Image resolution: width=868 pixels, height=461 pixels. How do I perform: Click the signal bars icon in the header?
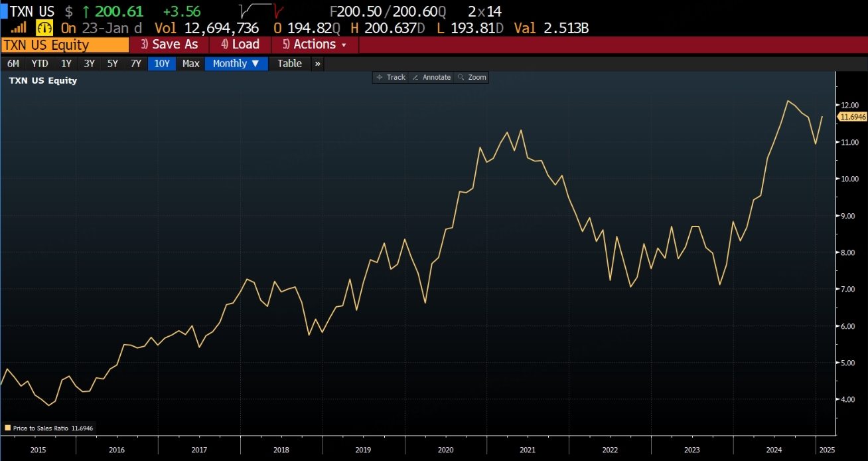click(x=19, y=28)
